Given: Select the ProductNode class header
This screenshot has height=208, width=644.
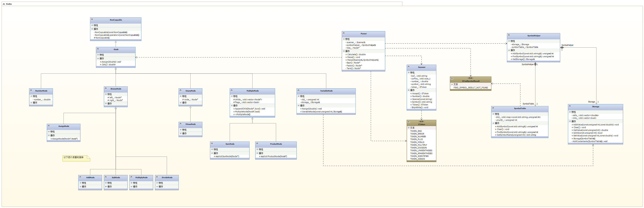Looking at the screenshot, I should tap(276, 144).
